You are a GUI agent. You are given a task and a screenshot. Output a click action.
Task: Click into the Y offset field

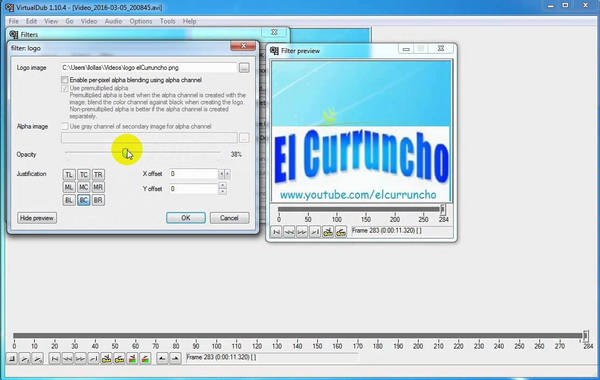tap(193, 189)
